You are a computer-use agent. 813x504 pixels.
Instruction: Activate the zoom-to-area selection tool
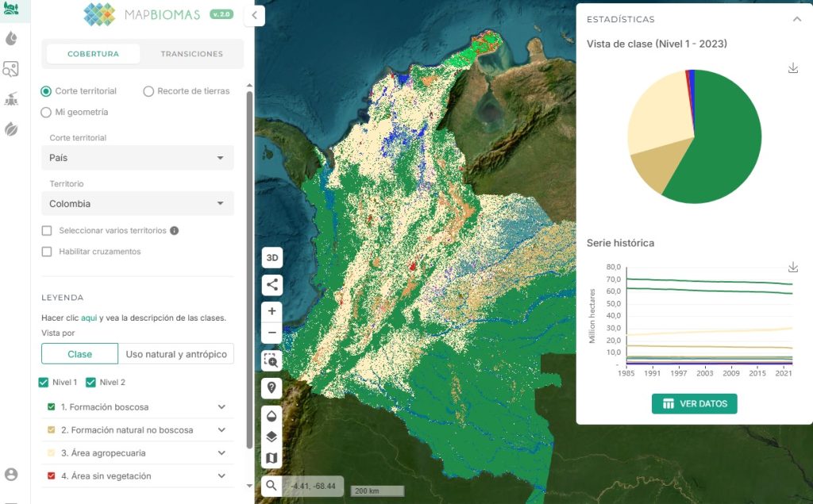click(x=271, y=361)
